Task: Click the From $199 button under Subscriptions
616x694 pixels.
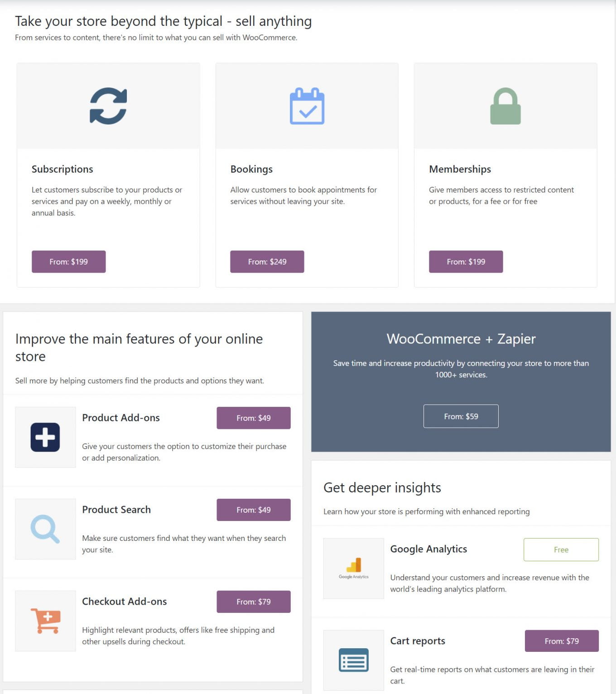Action: pos(68,261)
